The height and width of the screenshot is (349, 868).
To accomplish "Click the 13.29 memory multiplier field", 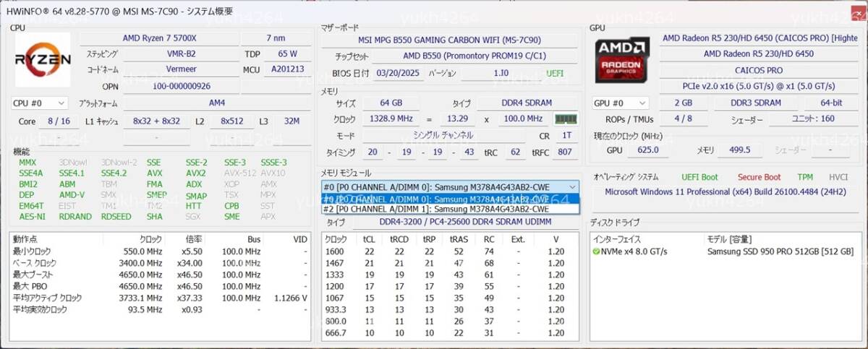I will tap(457, 119).
